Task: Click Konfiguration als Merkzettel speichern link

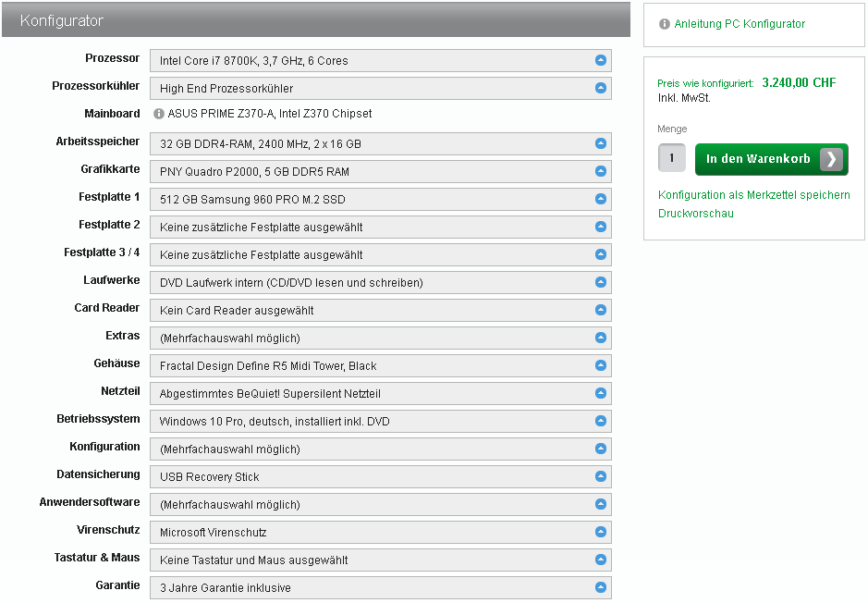Action: point(753,195)
